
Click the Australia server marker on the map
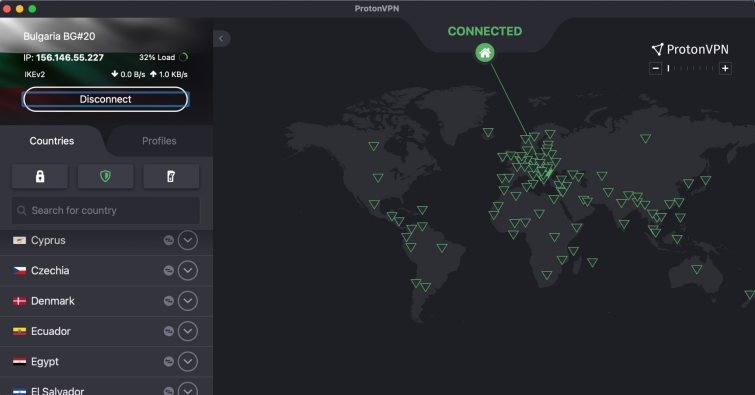click(697, 269)
